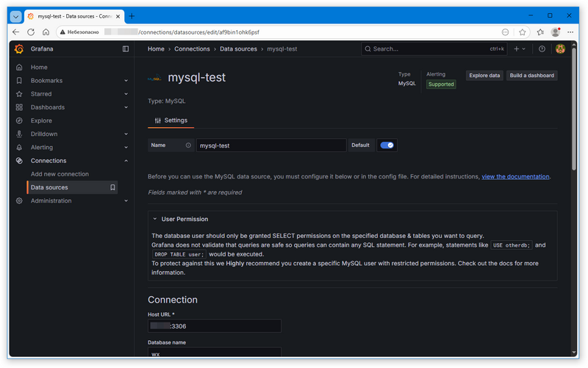Expand the Alerting section chevron
588x368 pixels.
pyautogui.click(x=126, y=148)
